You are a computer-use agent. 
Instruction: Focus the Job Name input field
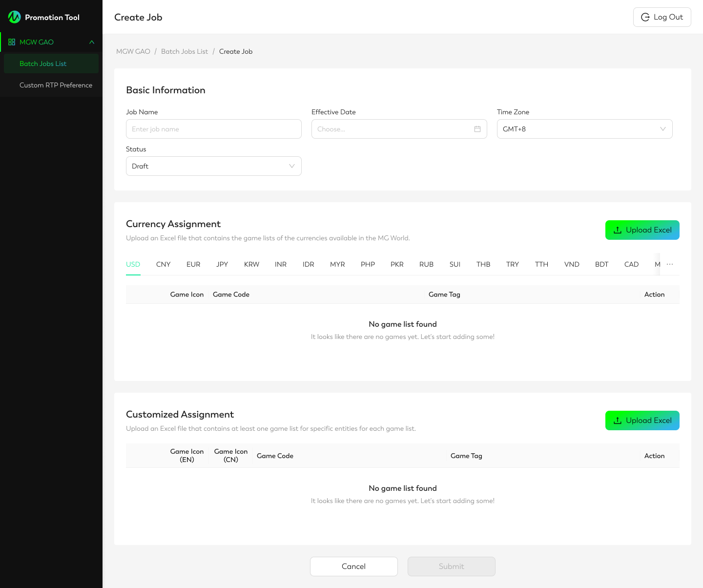click(213, 129)
